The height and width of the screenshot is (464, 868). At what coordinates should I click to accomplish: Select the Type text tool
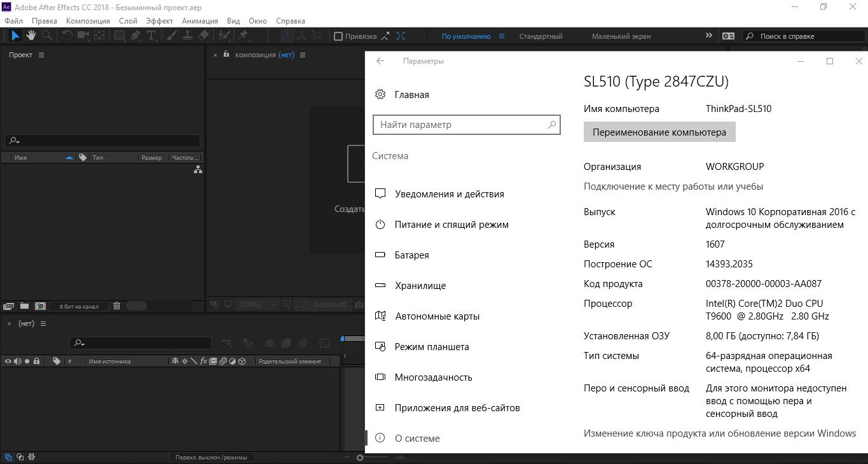[151, 36]
